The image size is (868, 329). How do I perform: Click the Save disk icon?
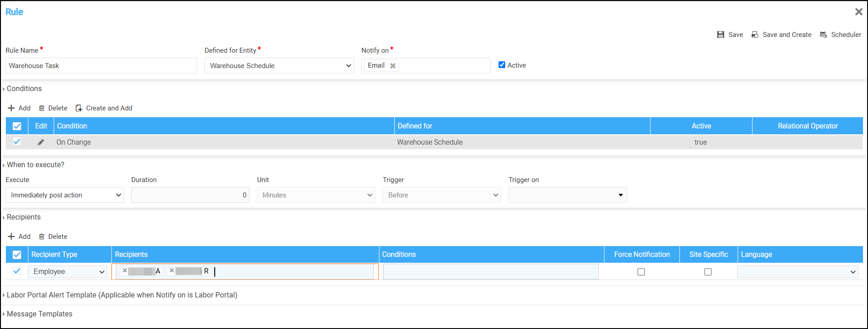pos(720,35)
